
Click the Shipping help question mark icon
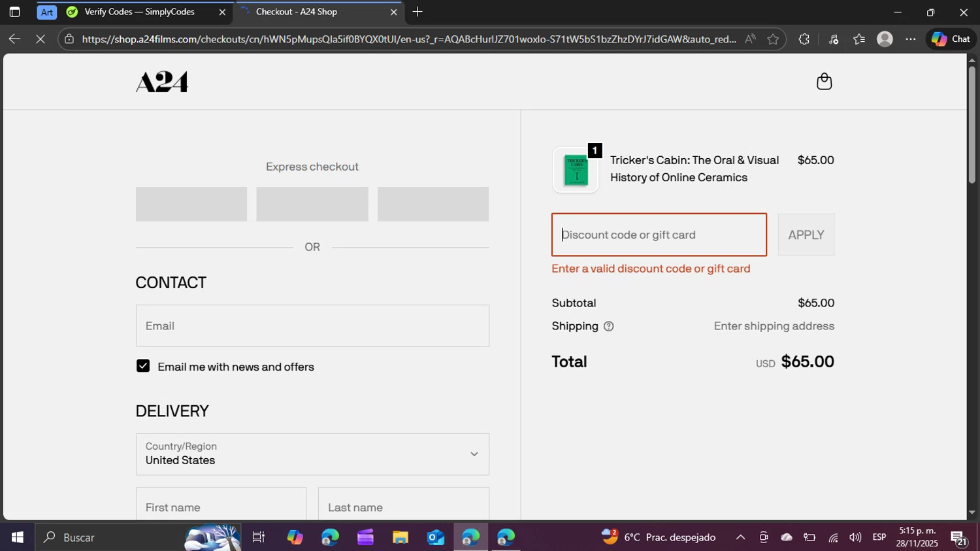(x=608, y=326)
